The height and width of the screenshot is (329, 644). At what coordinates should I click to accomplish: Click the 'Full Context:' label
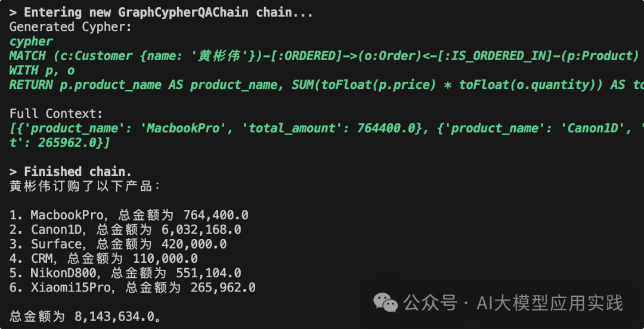tap(56, 113)
